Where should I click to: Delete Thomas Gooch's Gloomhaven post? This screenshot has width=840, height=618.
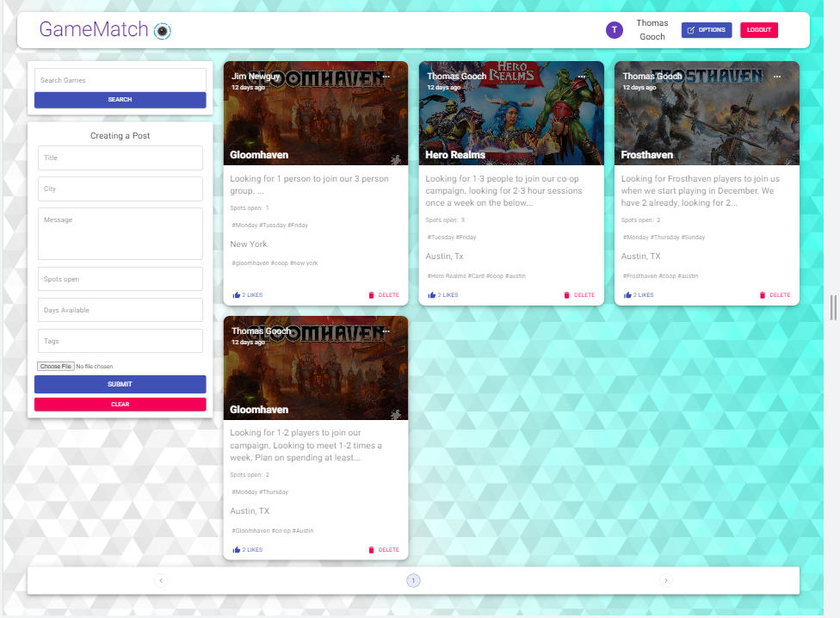(384, 550)
